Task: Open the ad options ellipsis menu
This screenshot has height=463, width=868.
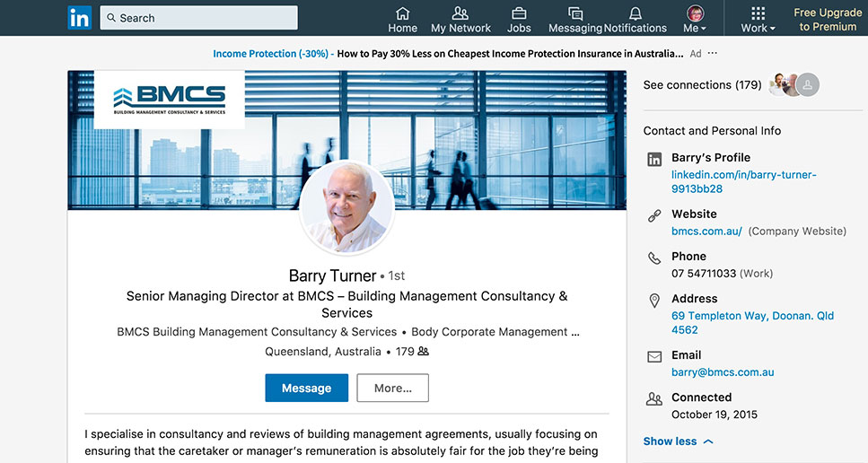Action: pyautogui.click(x=713, y=53)
